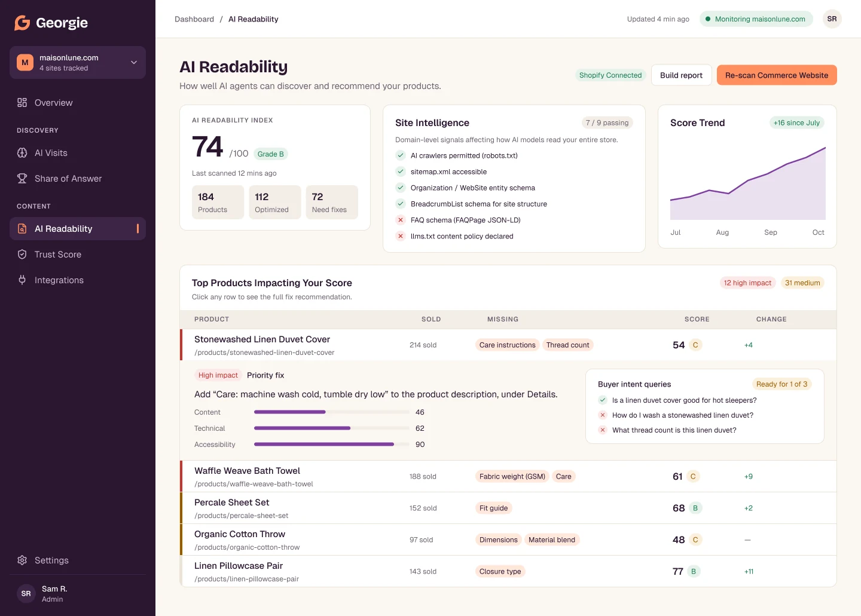Screen dimensions: 861x616
Task: Collapse the Stonewashed Linen Duvet Cover row
Action: (508, 345)
